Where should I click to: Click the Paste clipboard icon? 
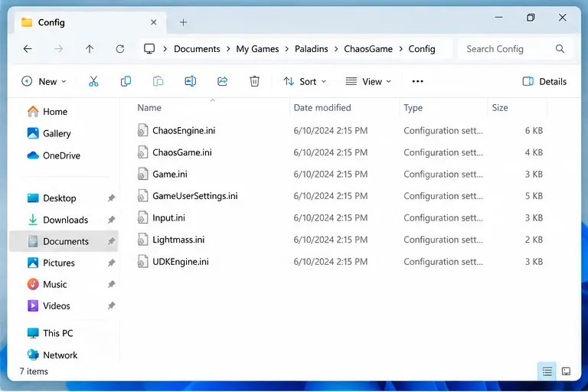coord(158,81)
